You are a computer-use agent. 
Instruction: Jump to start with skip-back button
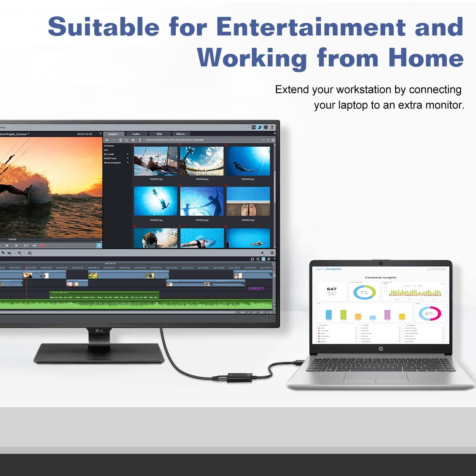tap(7, 245)
